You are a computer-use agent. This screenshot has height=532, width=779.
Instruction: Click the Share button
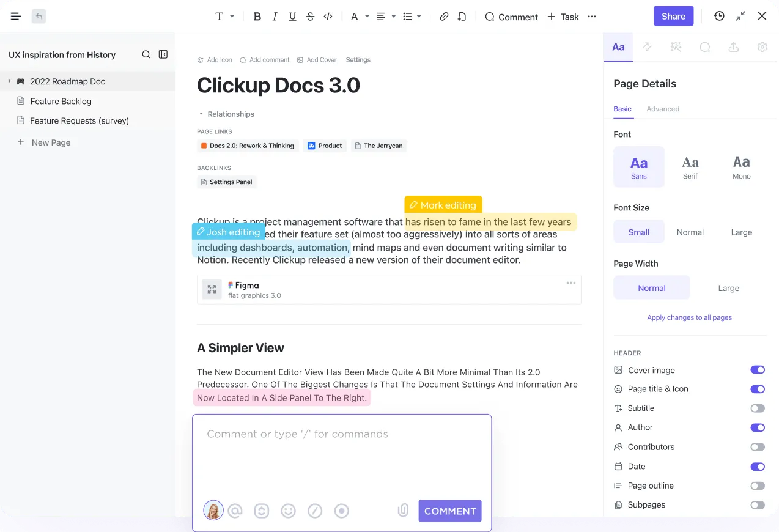[x=673, y=16]
